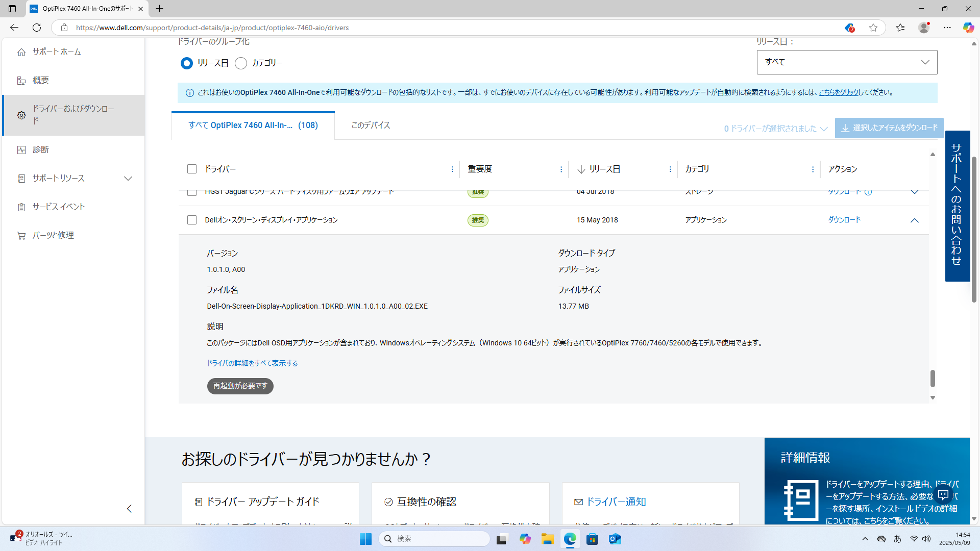The width and height of the screenshot is (980, 551).
Task: Check select-all drivers header checkbox
Action: coord(192,169)
